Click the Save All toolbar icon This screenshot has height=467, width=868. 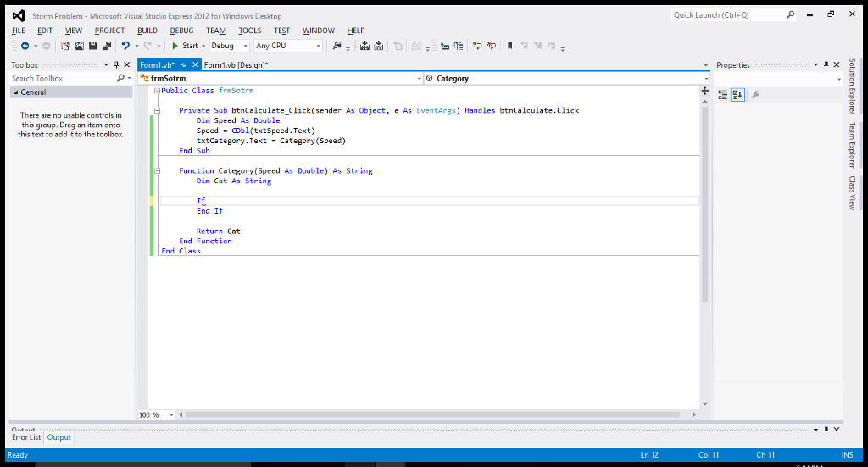point(106,46)
